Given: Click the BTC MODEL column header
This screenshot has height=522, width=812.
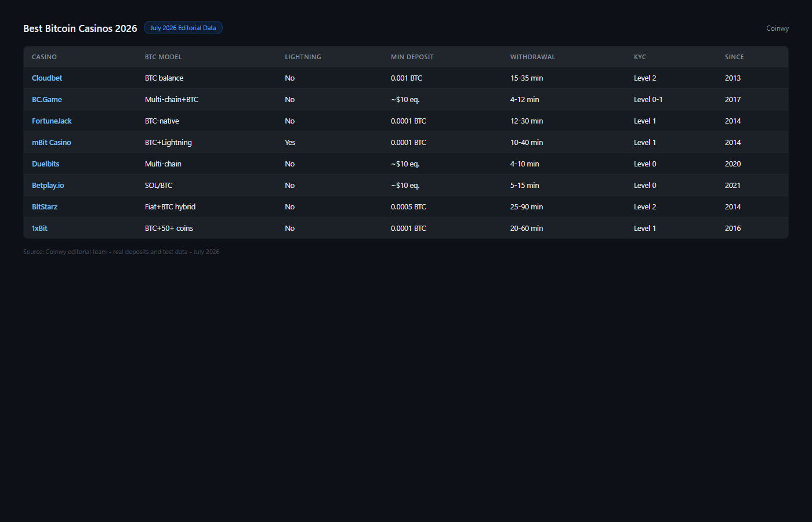Looking at the screenshot, I should pyautogui.click(x=164, y=57).
